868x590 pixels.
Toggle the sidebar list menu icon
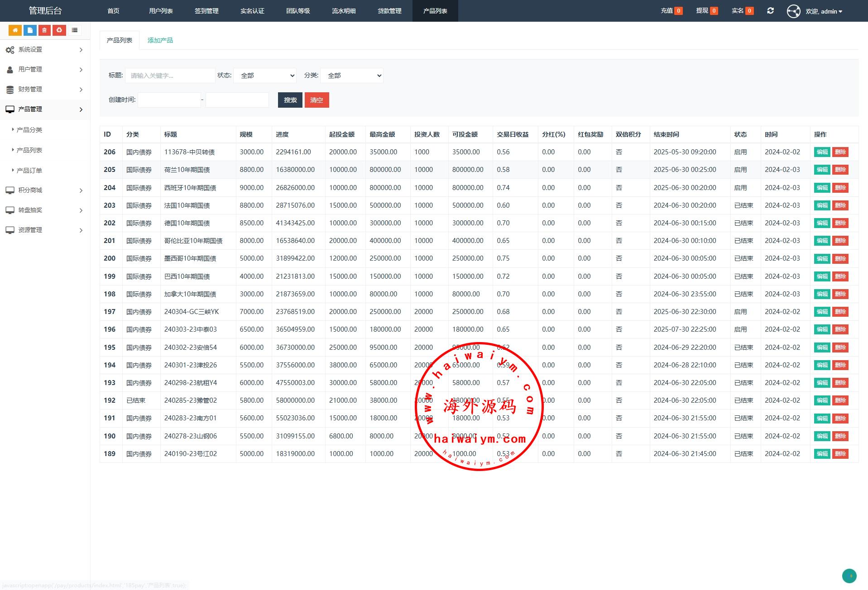(x=75, y=30)
